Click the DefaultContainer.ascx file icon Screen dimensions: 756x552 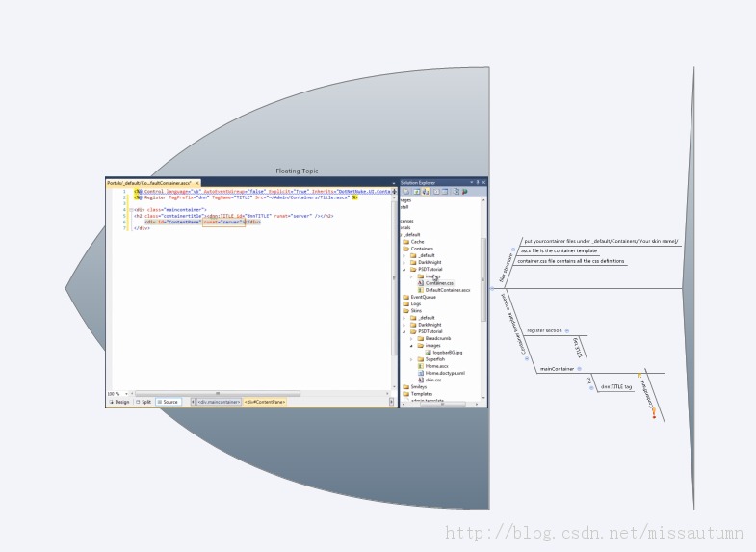[x=421, y=290]
